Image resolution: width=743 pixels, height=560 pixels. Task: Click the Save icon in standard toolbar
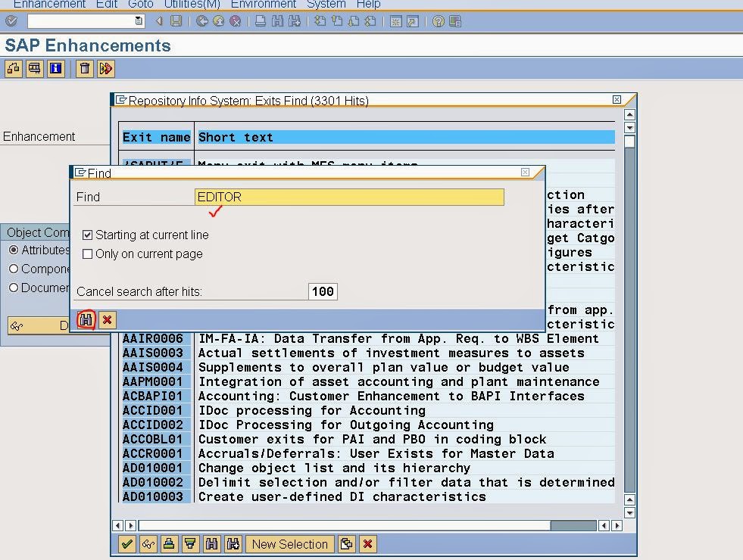pos(176,21)
